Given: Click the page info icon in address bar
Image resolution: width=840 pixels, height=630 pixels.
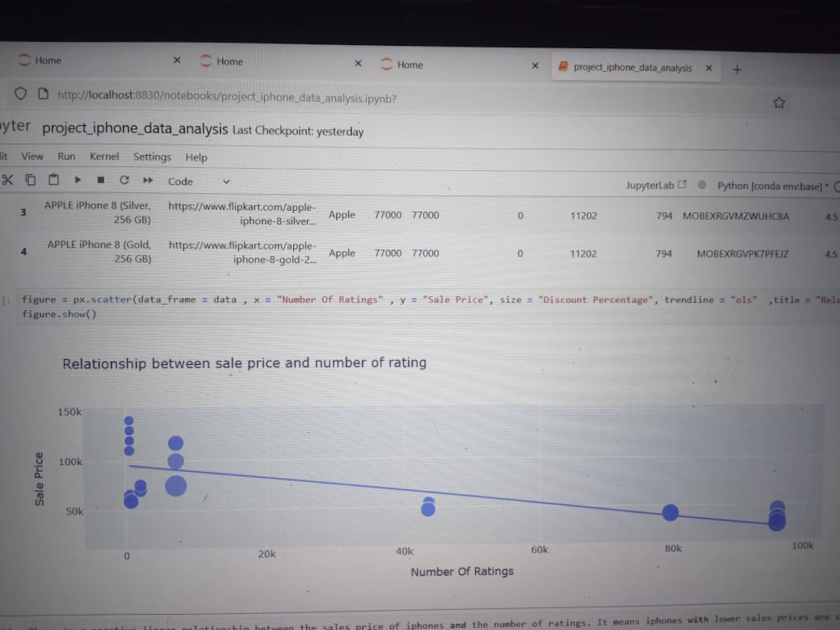Looking at the screenshot, I should tap(44, 94).
